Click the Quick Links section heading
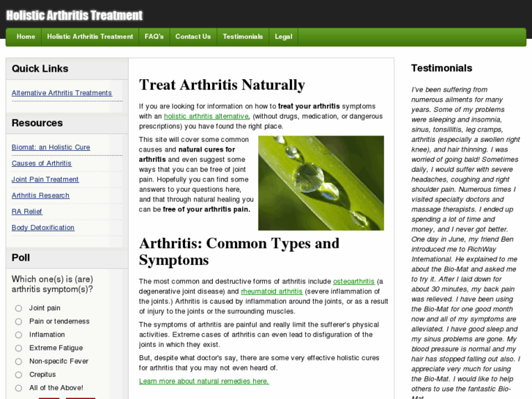Image resolution: width=532 pixels, height=399 pixels. tap(40, 69)
